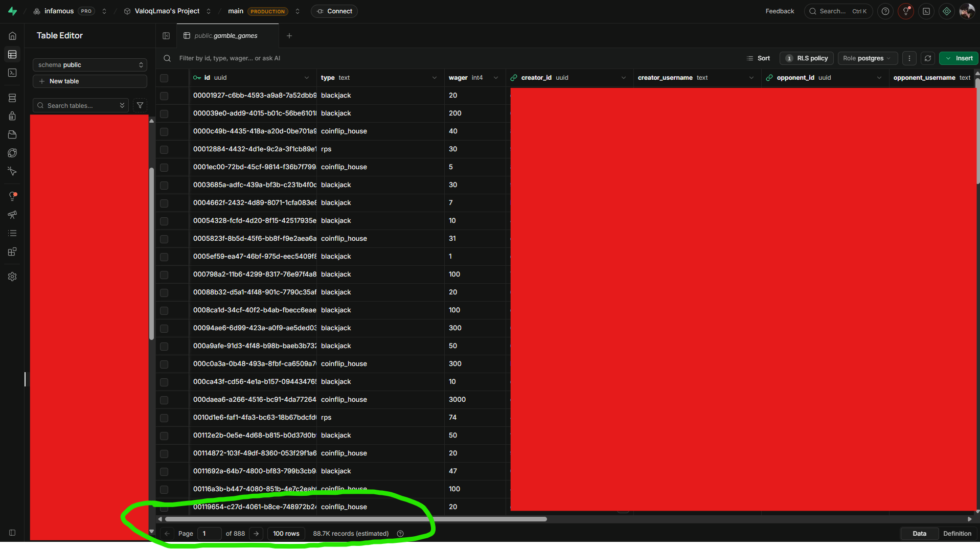Click the Feedback button
Image resolution: width=980 pixels, height=549 pixels.
pyautogui.click(x=780, y=11)
